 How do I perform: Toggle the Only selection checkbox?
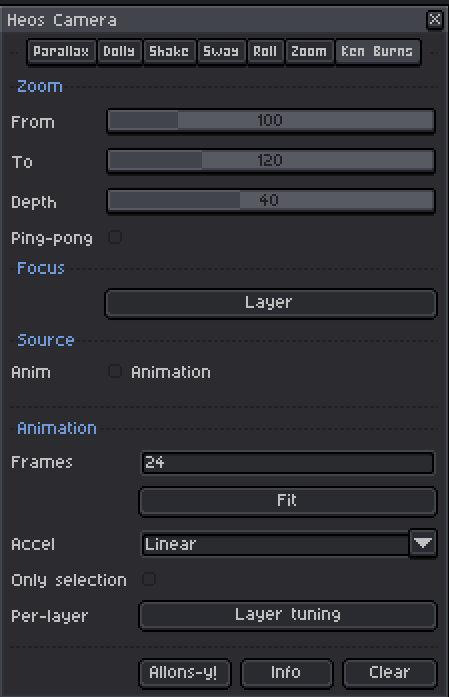coord(149,579)
